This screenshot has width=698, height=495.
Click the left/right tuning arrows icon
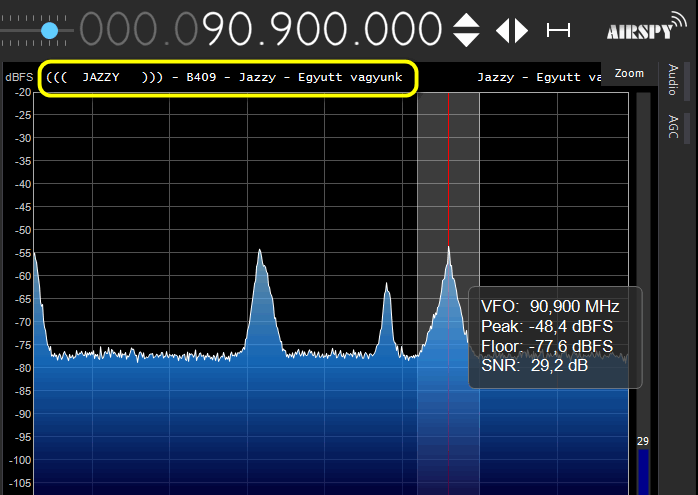pos(512,31)
